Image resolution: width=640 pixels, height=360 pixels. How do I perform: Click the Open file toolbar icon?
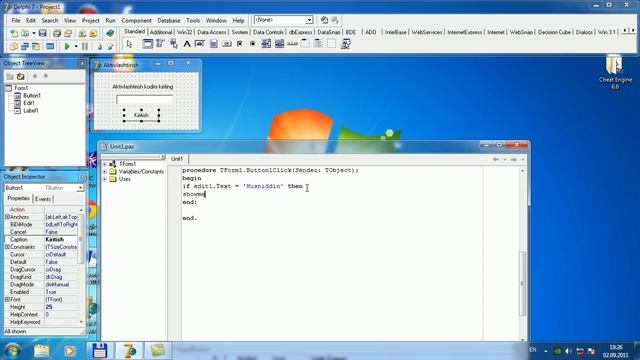tap(25, 33)
